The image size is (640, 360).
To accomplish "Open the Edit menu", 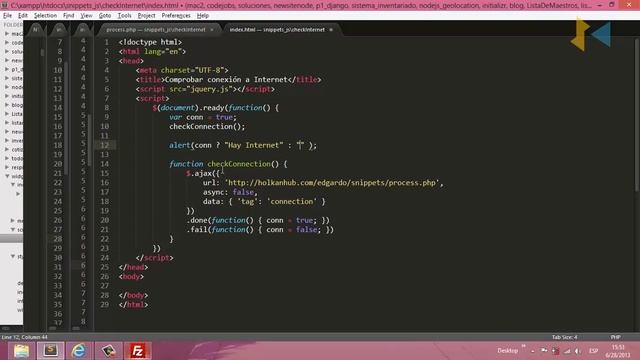I will tap(23, 16).
